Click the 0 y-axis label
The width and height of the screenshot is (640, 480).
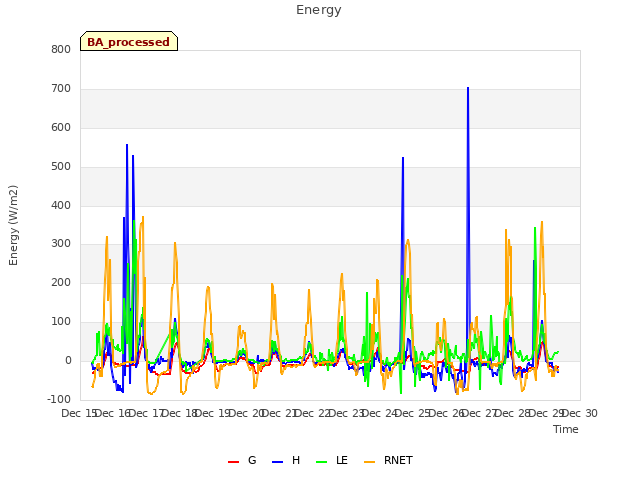(x=68, y=361)
